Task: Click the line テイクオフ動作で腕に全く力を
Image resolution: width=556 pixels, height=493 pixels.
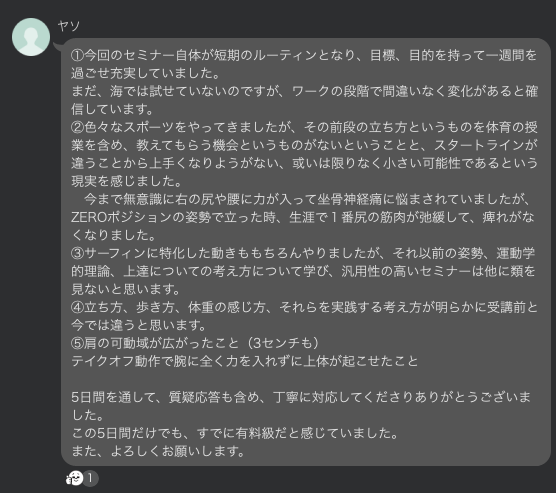Action: click(245, 361)
